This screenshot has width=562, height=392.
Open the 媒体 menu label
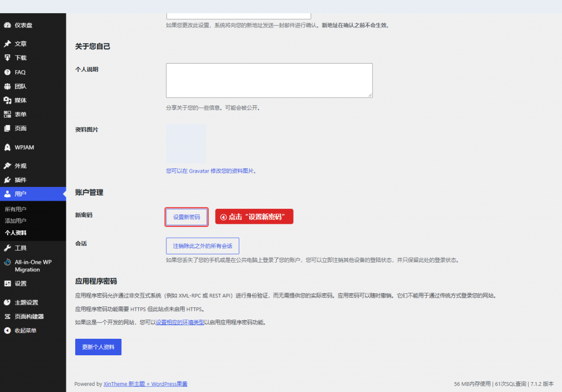(x=20, y=100)
